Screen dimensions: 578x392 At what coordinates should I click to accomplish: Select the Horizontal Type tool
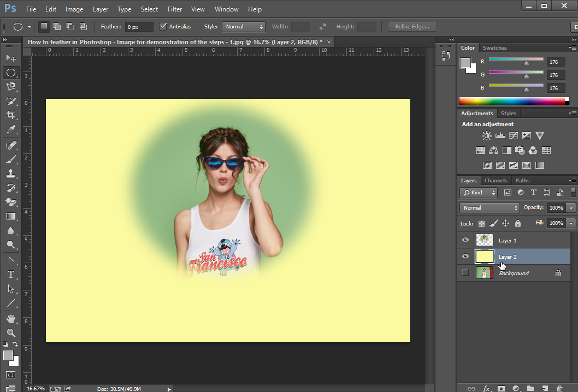point(11,275)
